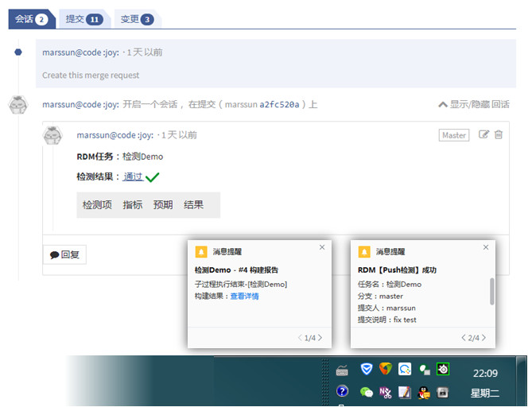Image resolution: width=532 pixels, height=415 pixels.
Task: Close the RDM Push检测 notification
Action: tap(486, 247)
